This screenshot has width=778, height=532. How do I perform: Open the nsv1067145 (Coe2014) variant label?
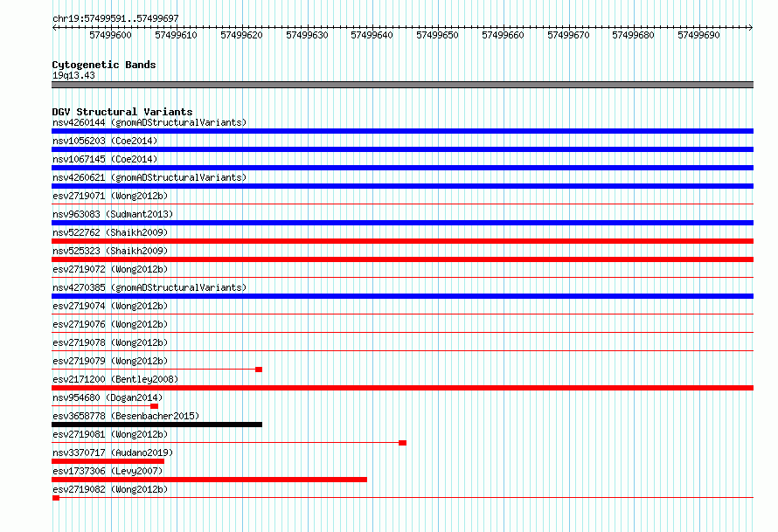coord(105,159)
